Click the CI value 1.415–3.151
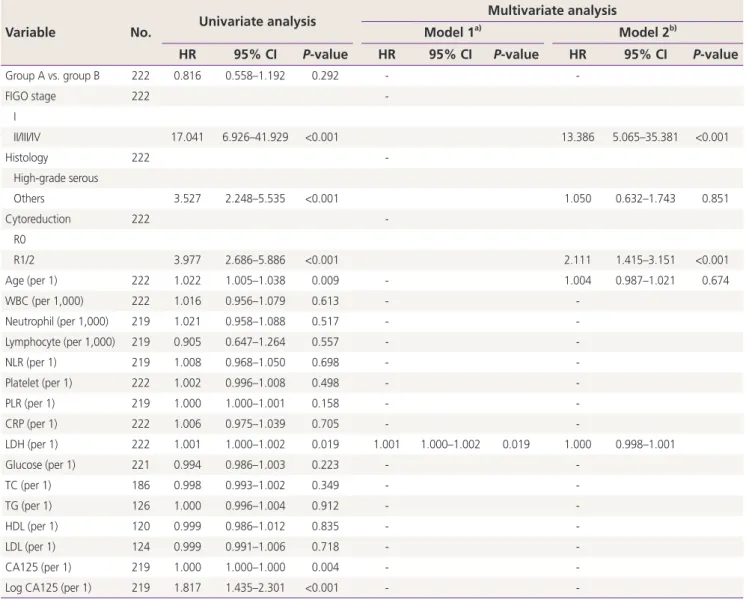The image size is (746, 600). click(x=645, y=260)
